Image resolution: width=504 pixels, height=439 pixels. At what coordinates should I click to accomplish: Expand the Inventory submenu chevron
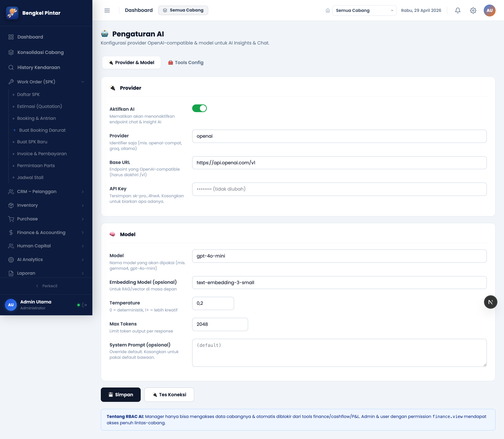click(x=83, y=205)
